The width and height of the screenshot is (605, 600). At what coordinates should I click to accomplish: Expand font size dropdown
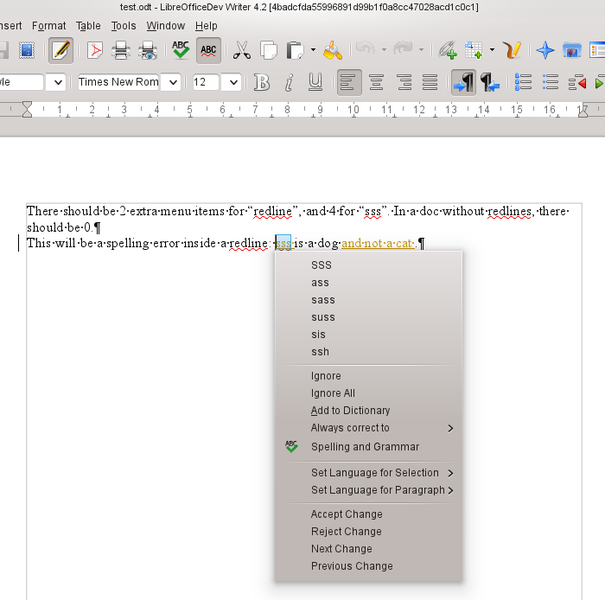[233, 82]
